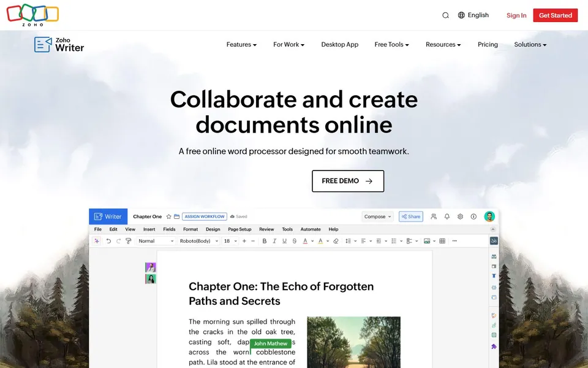
Task: Click the bookmark icon in right sidebar
Action: coord(494,276)
